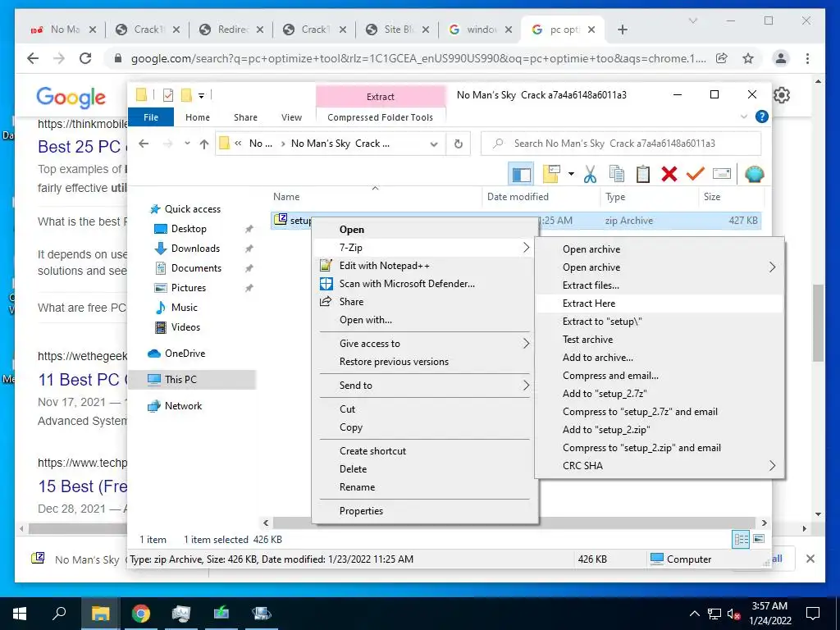Open Chrome profile avatar icon
840x630 pixels.
pyautogui.click(x=781, y=58)
